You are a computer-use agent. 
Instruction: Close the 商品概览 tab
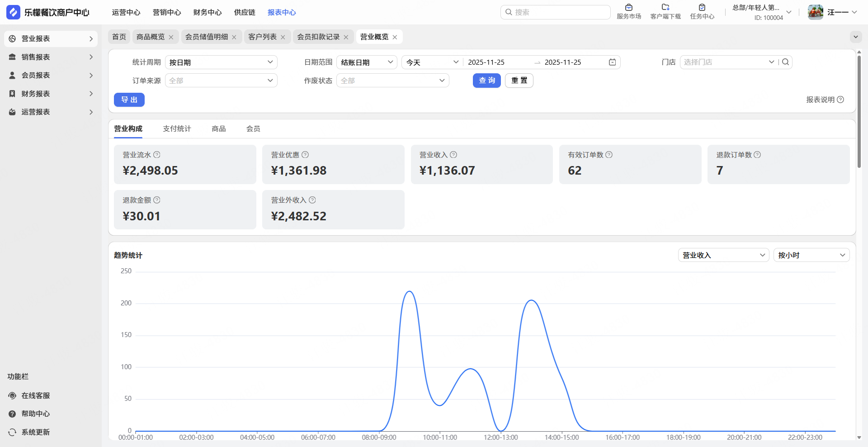pyautogui.click(x=171, y=37)
